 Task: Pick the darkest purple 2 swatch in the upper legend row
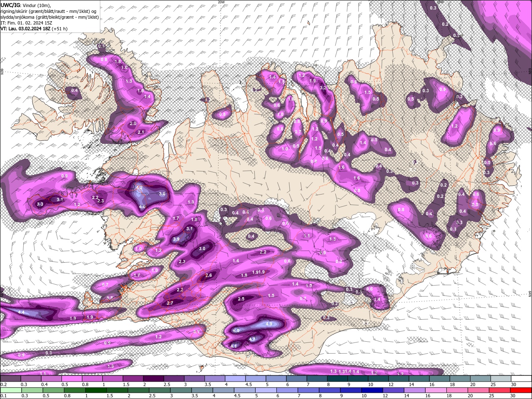(x=153, y=379)
